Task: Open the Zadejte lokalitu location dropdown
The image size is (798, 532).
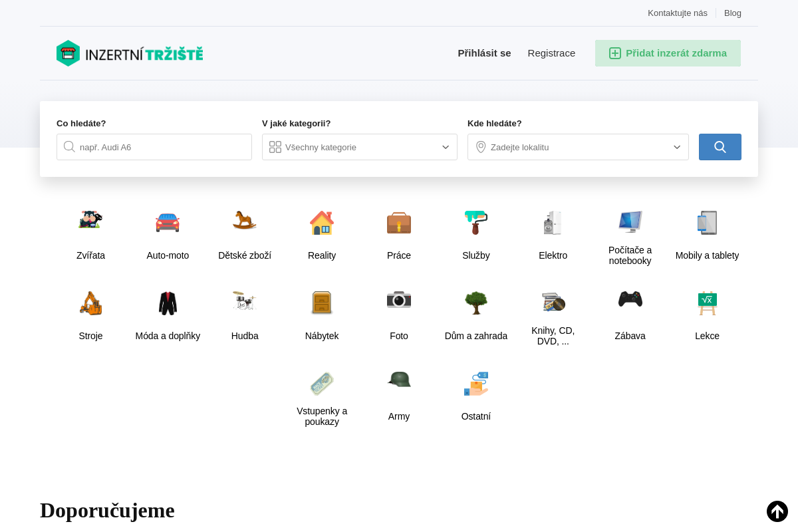Action: point(578,147)
